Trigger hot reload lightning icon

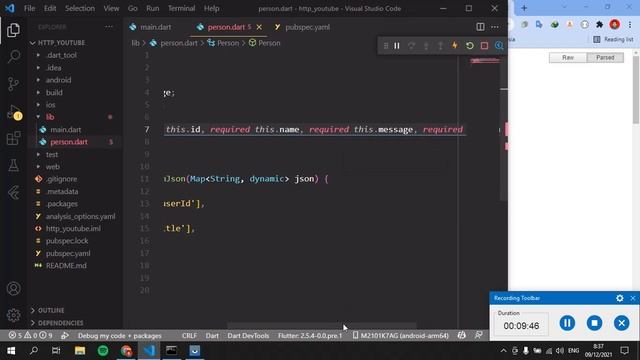click(x=454, y=46)
